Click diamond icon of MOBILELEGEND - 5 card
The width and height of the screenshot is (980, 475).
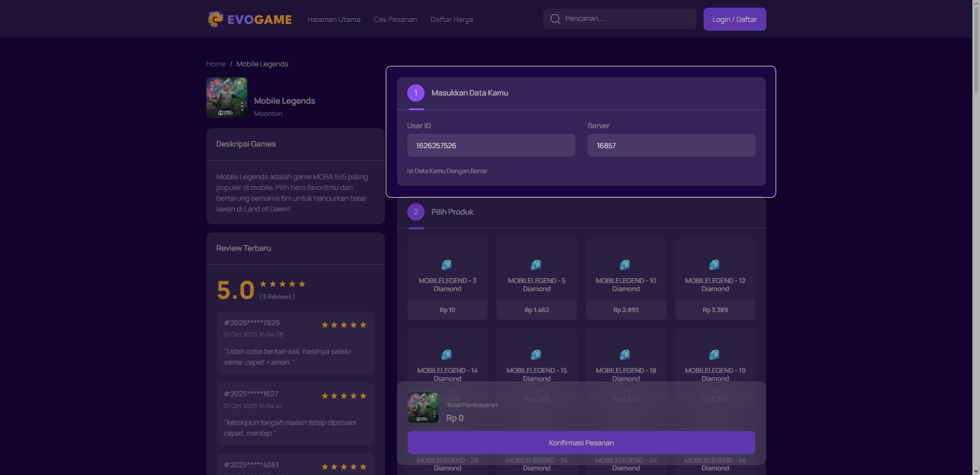point(536,265)
